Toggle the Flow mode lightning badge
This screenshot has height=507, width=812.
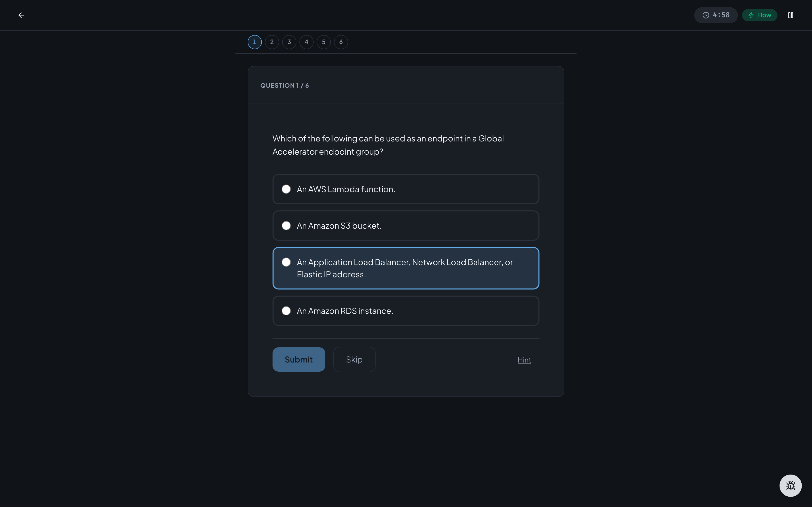tap(760, 15)
